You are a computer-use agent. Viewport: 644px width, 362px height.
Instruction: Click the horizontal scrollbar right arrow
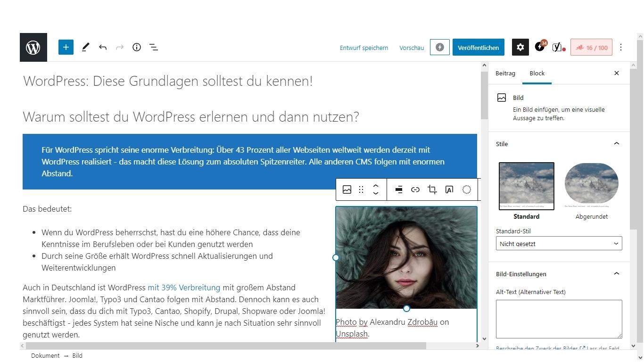click(x=477, y=346)
